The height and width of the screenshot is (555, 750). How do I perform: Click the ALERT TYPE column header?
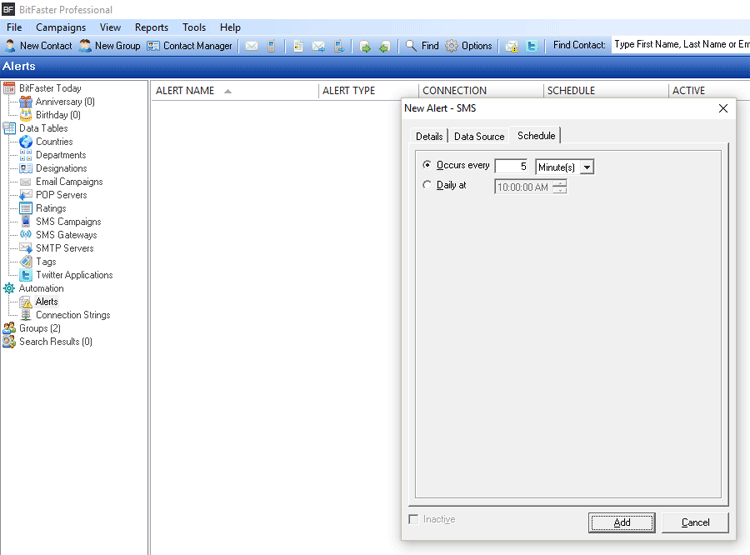click(x=368, y=91)
